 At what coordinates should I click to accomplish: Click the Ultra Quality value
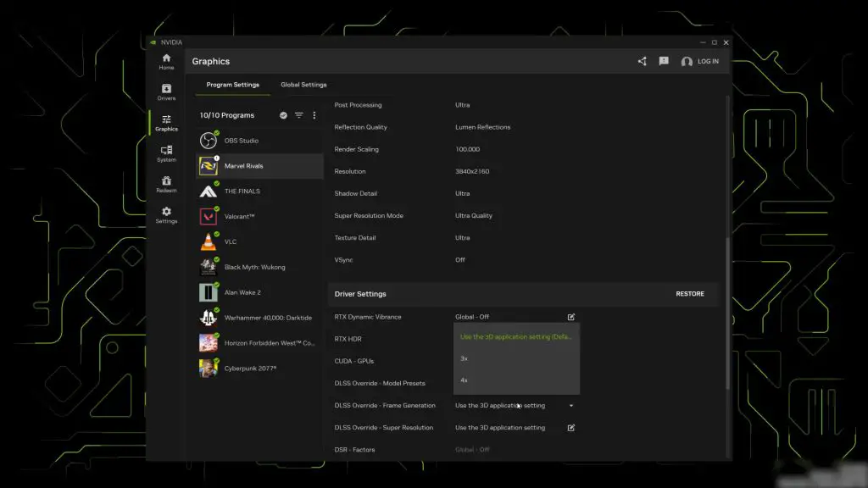point(474,216)
